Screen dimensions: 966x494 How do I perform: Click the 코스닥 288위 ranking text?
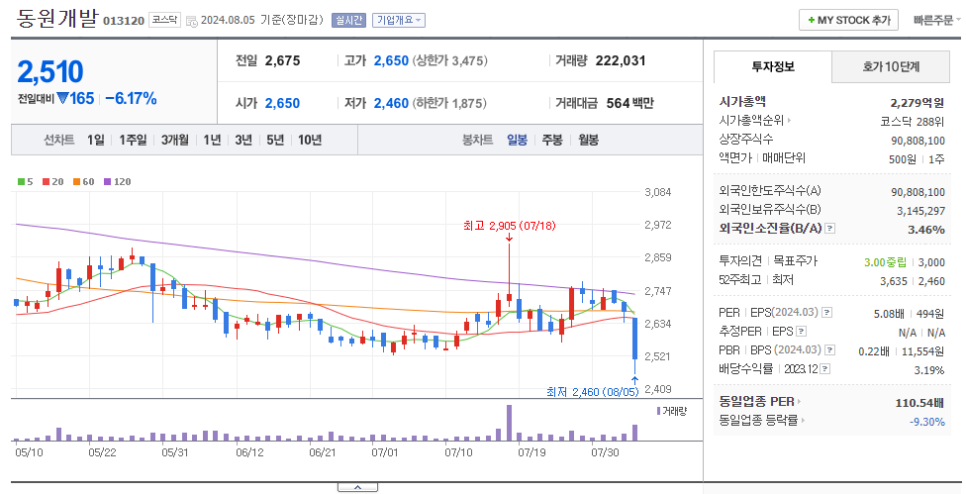(912, 121)
